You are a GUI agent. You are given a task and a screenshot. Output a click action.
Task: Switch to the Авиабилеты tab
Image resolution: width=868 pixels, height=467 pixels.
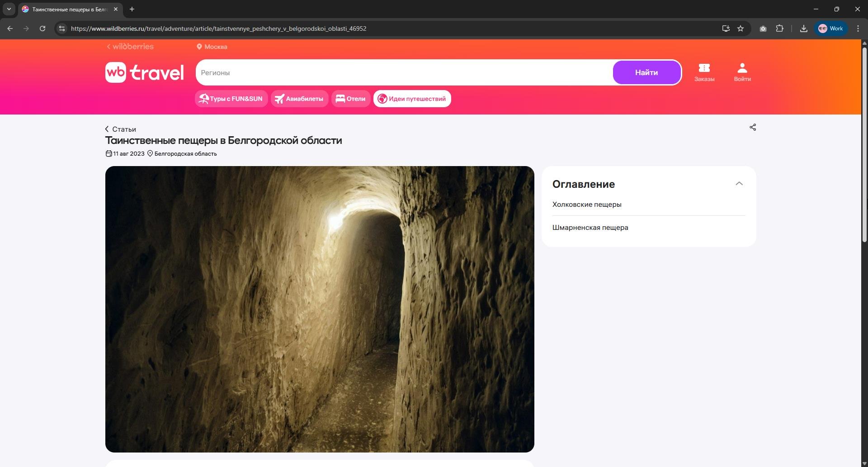pos(299,99)
